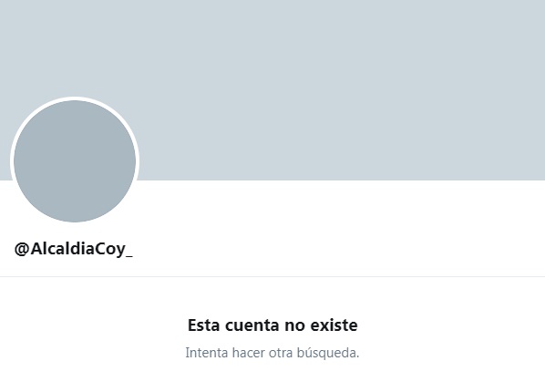Click the word "búsqueda" in the hint text
545x392 pixels.
pos(328,353)
